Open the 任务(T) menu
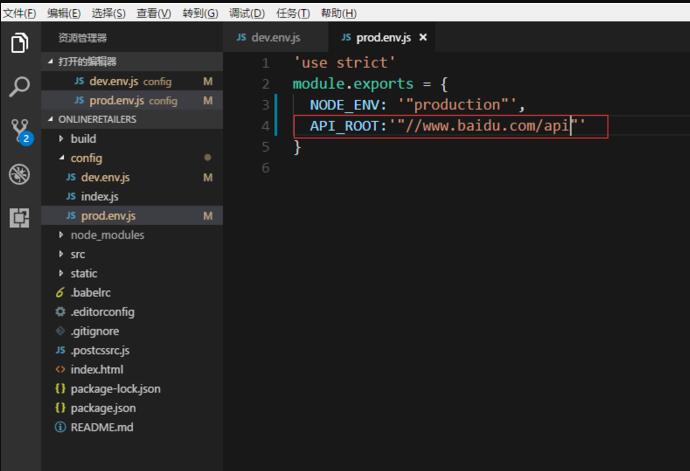Viewport: 690px width, 471px height. pyautogui.click(x=293, y=13)
